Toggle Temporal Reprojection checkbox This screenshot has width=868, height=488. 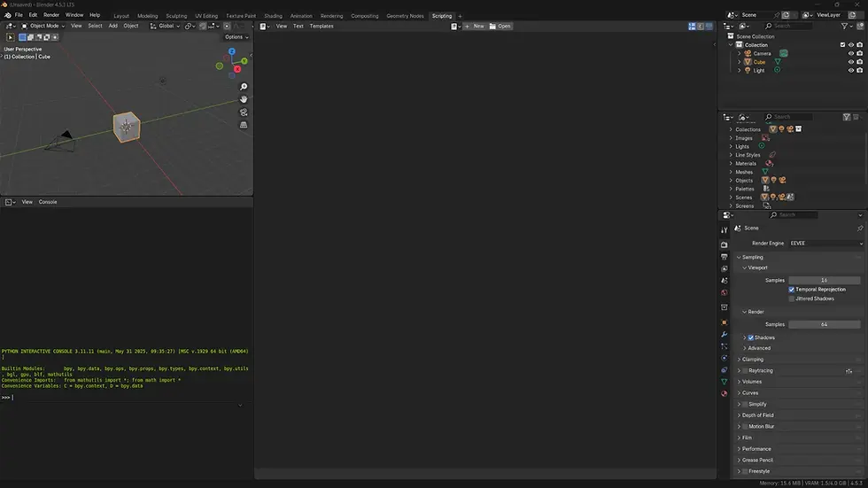point(792,290)
